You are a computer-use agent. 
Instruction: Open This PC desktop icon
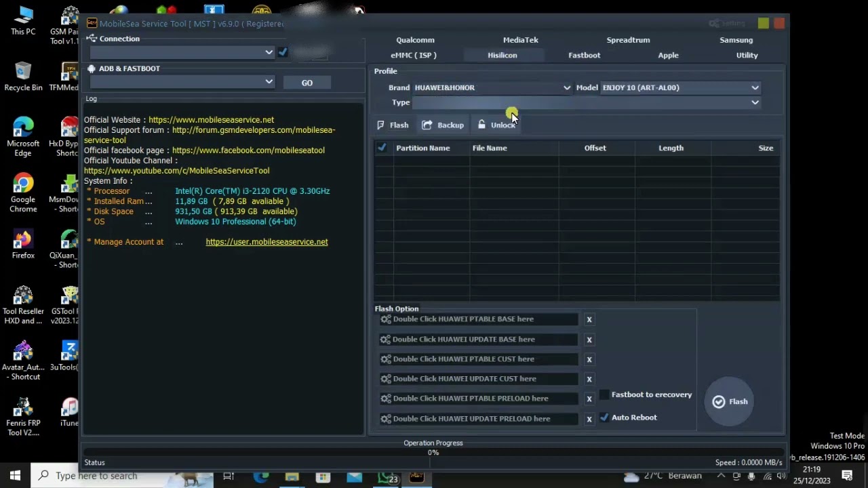pyautogui.click(x=23, y=20)
